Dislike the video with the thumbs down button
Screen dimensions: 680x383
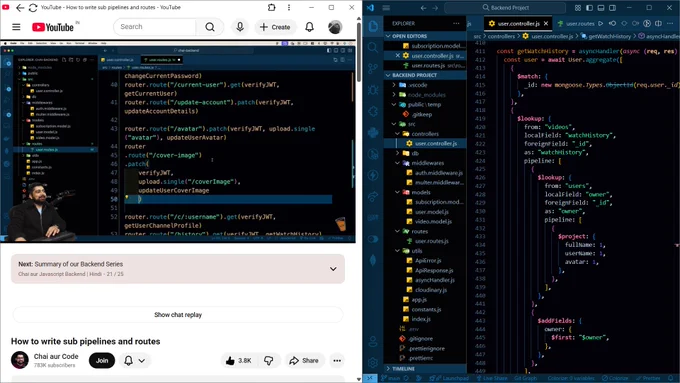[269, 360]
